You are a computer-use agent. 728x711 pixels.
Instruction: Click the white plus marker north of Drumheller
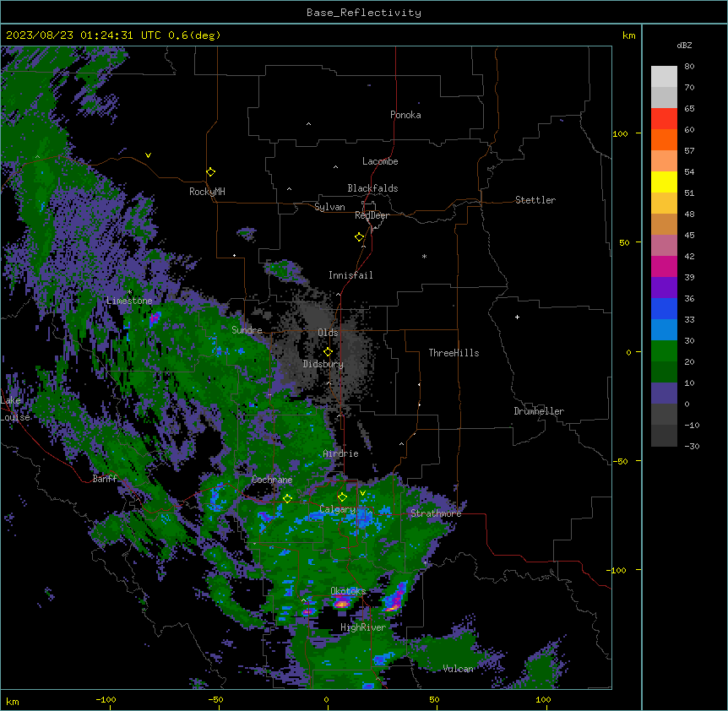517,317
